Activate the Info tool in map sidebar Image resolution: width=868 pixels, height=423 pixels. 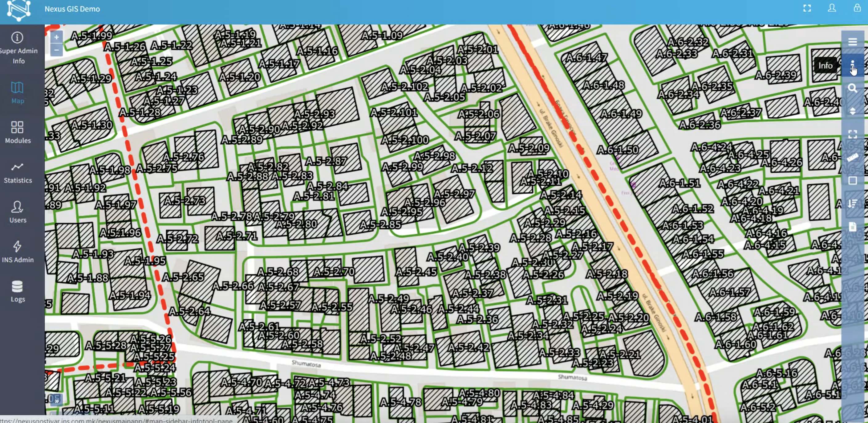click(853, 65)
